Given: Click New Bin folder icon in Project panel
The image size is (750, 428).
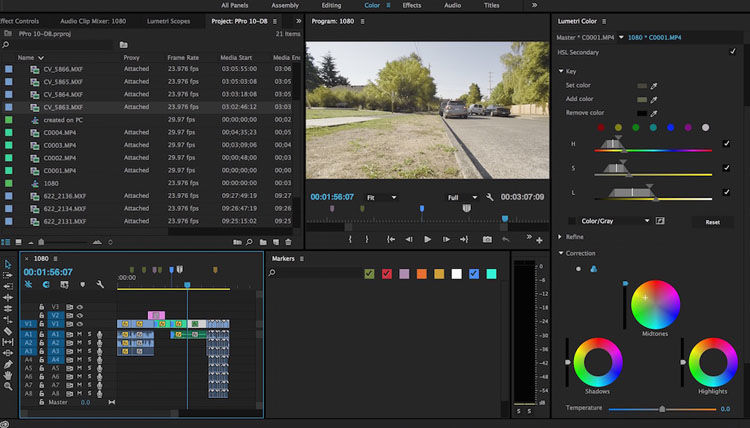Looking at the screenshot, I should pos(263,242).
